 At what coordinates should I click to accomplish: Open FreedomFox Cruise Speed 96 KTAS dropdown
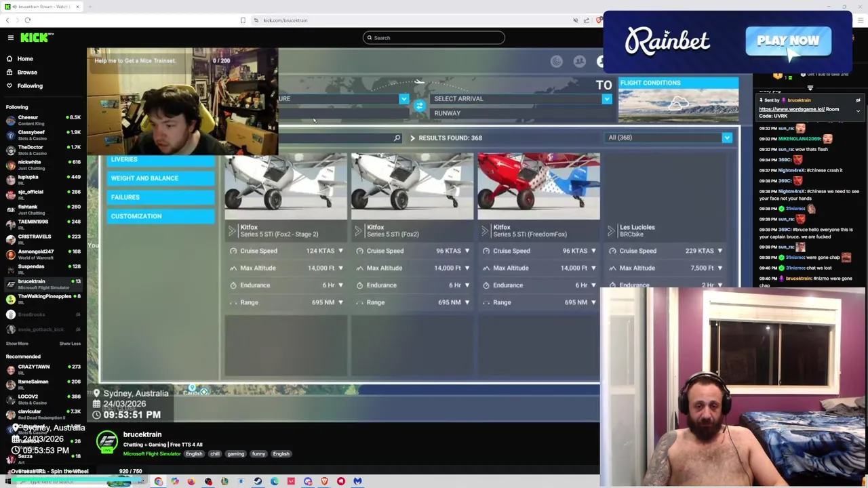pyautogui.click(x=593, y=251)
